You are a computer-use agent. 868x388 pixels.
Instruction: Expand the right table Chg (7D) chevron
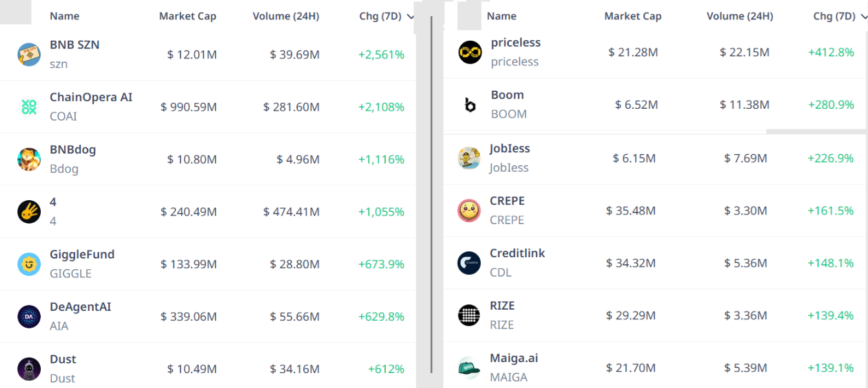(x=863, y=17)
